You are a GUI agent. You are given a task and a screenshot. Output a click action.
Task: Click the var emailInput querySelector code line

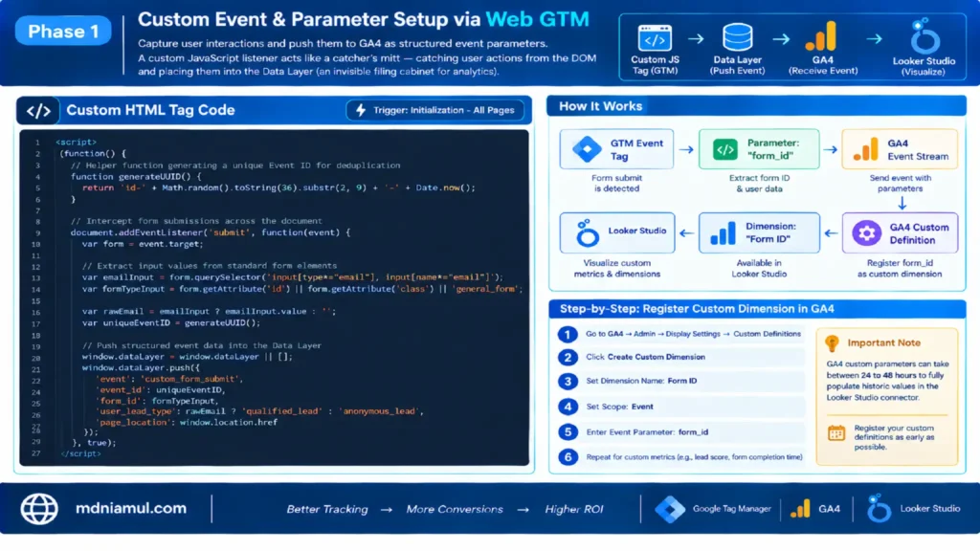point(293,277)
